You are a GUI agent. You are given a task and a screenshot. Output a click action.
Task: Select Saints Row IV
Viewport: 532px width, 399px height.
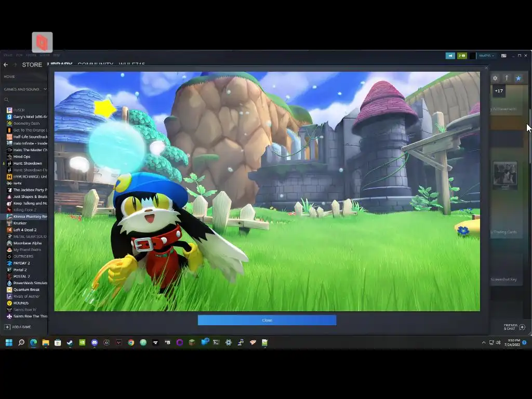pos(27,310)
